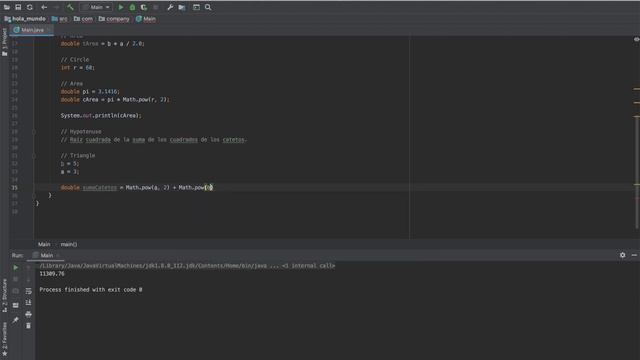640x360 pixels.
Task: Clear console with the trash icon
Action: coord(28,326)
